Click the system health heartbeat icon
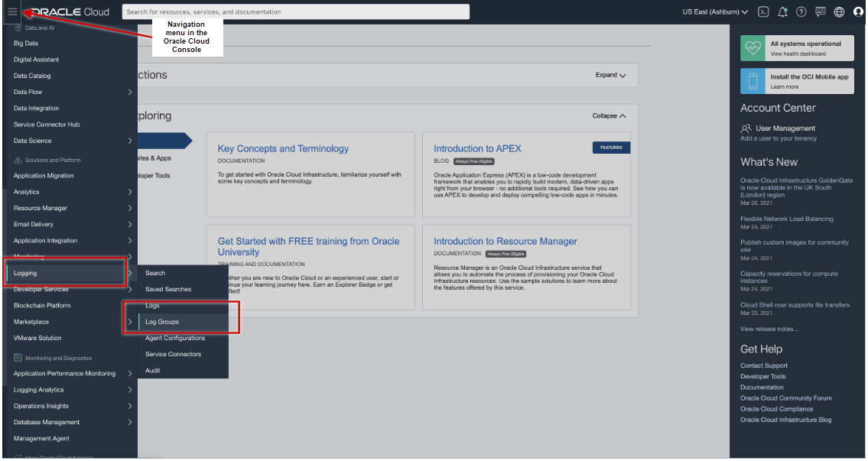 pos(753,48)
